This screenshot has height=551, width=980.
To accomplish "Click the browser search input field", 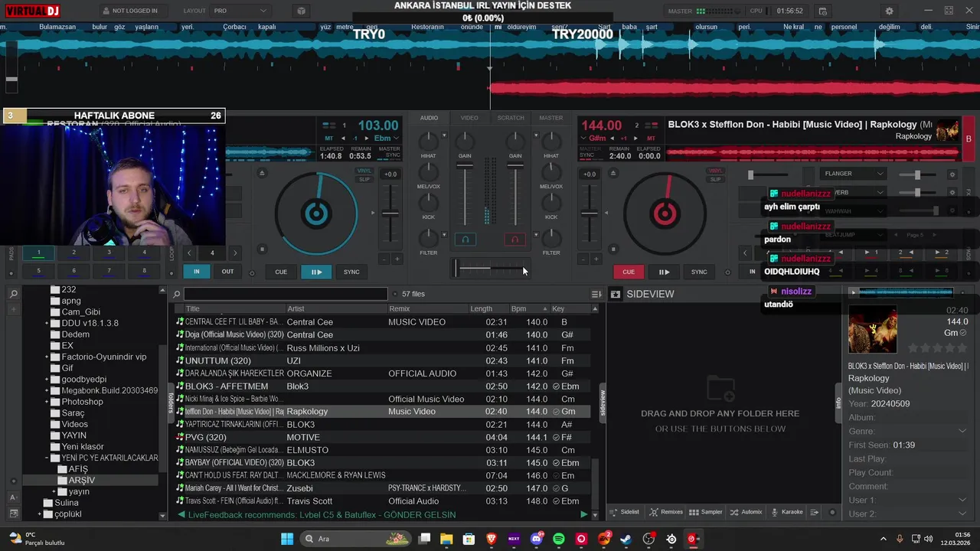I will tap(286, 294).
